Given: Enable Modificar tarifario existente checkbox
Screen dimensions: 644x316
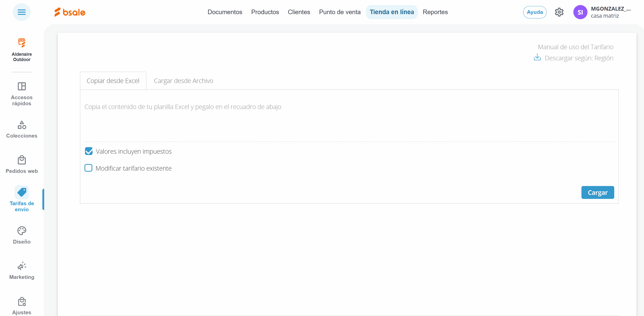Looking at the screenshot, I should coord(89,168).
